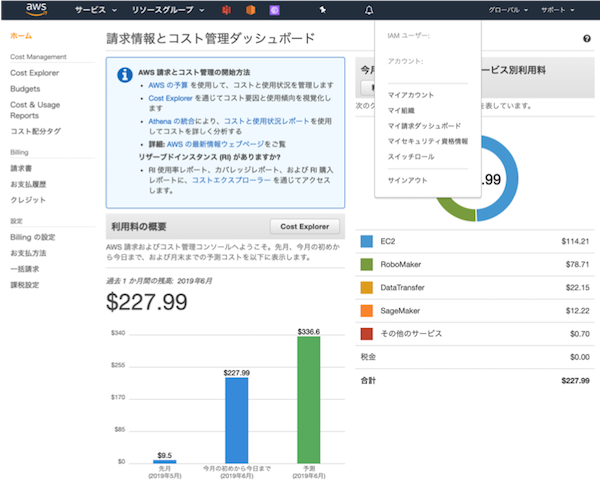This screenshot has height=492, width=600.
Task: Follow the コストと使用状況レポート link
Action: point(266,121)
